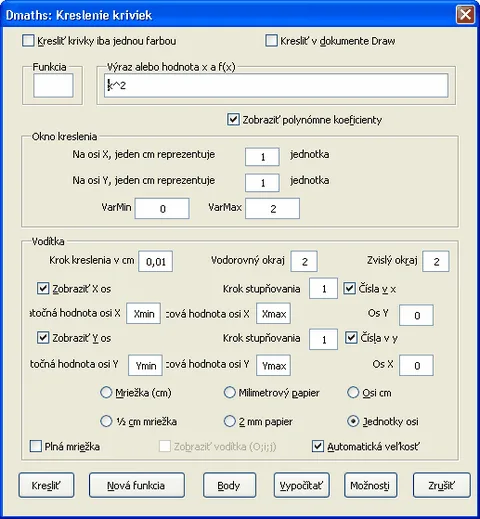Disable 'Automatická veľkosť' checkbox
The height and width of the screenshot is (519, 480).
318,446
